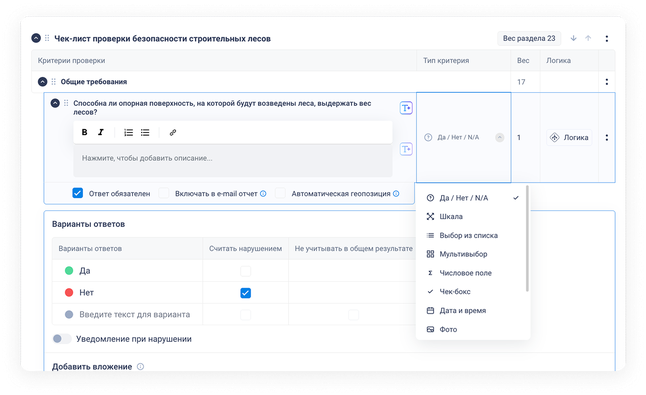The image size is (646, 395).
Task: Check Не учитывать в общем результате for new variant
Action: (x=353, y=315)
